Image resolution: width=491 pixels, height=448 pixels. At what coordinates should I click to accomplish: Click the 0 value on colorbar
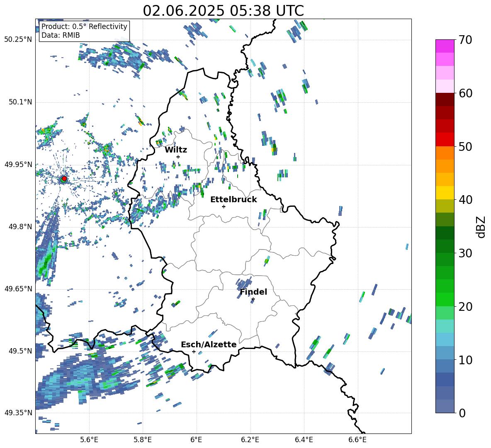tap(462, 413)
